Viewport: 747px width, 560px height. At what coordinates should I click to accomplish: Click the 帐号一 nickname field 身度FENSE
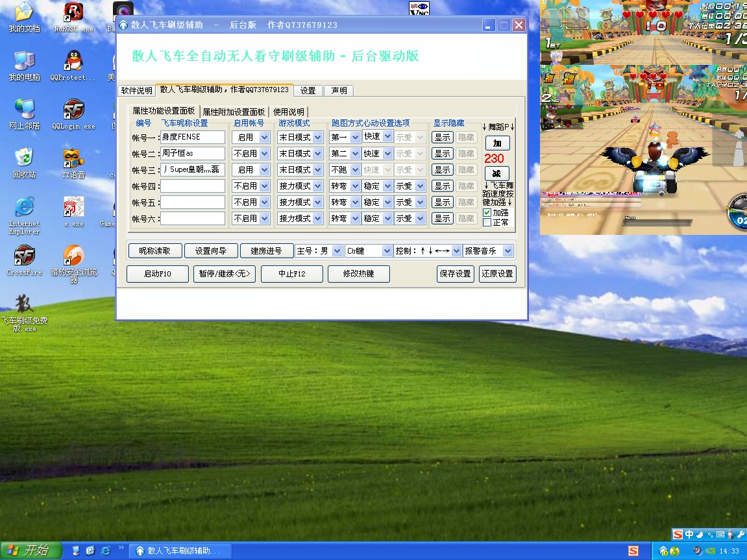193,137
